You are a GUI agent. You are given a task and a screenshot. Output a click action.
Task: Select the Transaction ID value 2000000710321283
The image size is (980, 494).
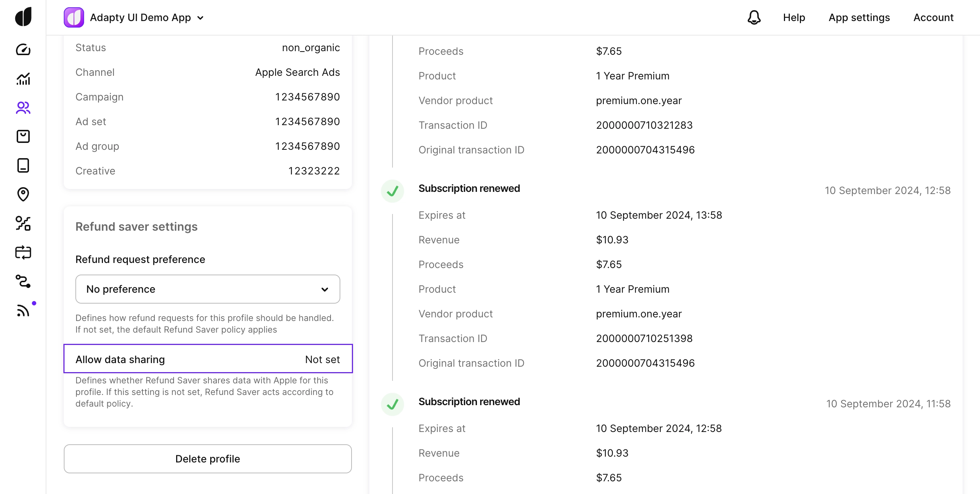pos(644,125)
